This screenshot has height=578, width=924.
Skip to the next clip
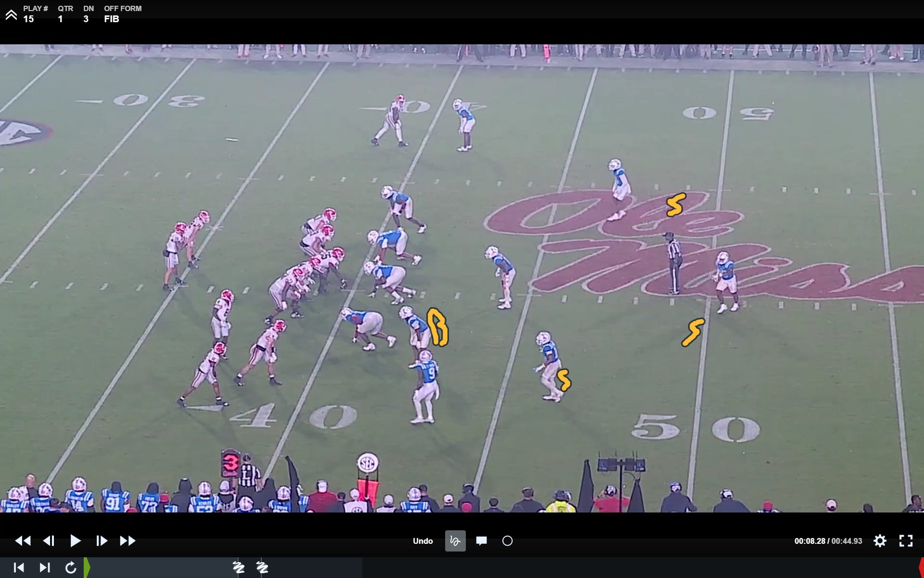click(x=44, y=567)
